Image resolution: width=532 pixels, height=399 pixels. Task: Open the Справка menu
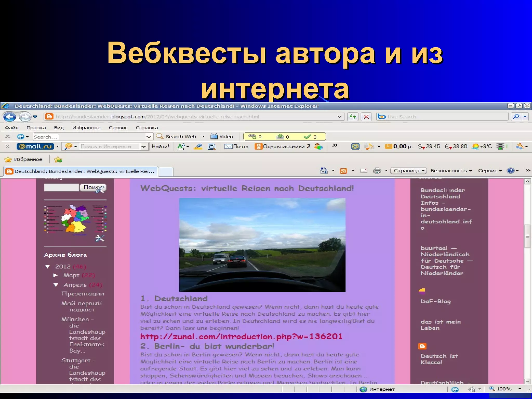click(x=147, y=128)
